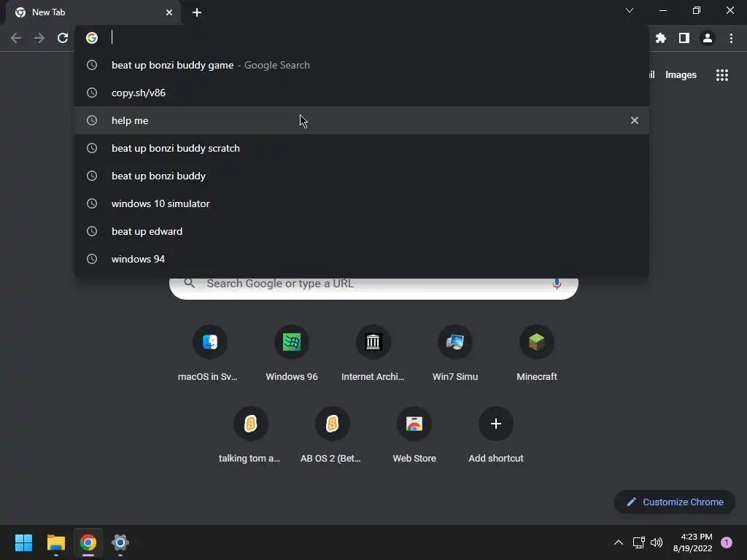
Task: Select 'beat up bonzi buddy game' suggestion
Action: [362, 65]
